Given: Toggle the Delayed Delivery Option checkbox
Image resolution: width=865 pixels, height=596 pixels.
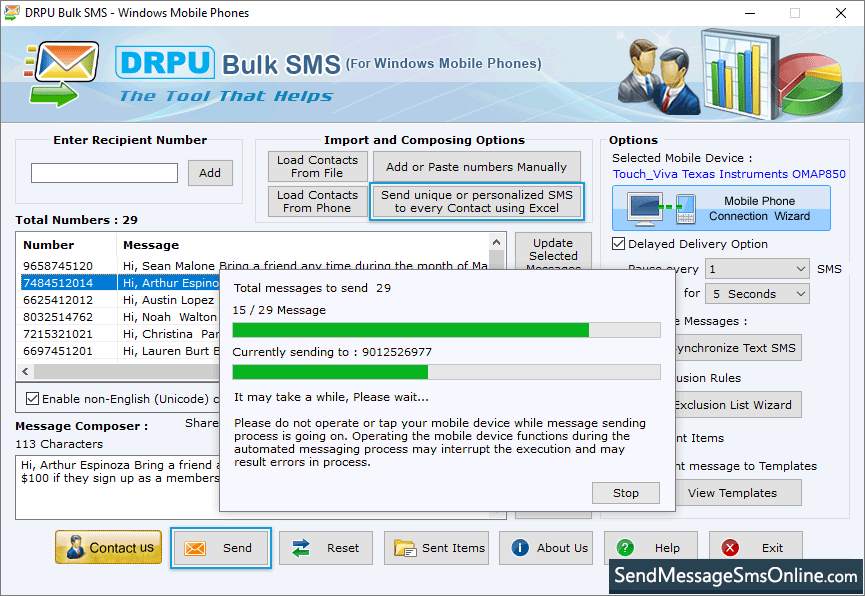Looking at the screenshot, I should (618, 243).
